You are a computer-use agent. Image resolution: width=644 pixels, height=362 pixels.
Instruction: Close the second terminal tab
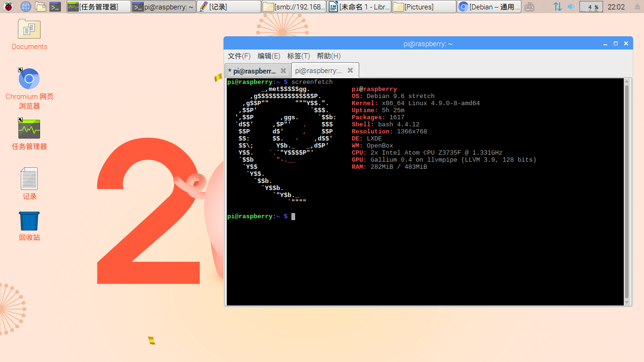pyautogui.click(x=350, y=70)
